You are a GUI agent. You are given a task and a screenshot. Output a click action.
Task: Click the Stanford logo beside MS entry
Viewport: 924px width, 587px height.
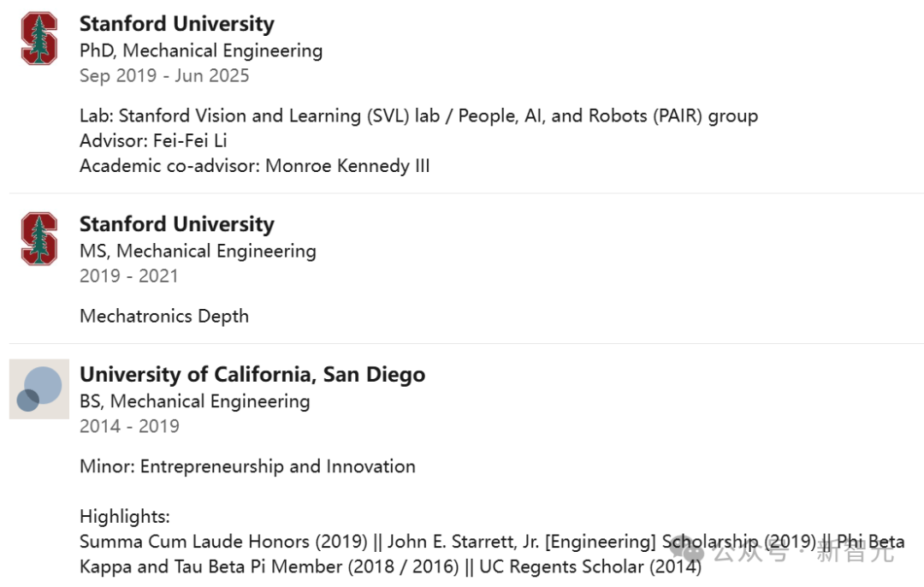pos(38,239)
